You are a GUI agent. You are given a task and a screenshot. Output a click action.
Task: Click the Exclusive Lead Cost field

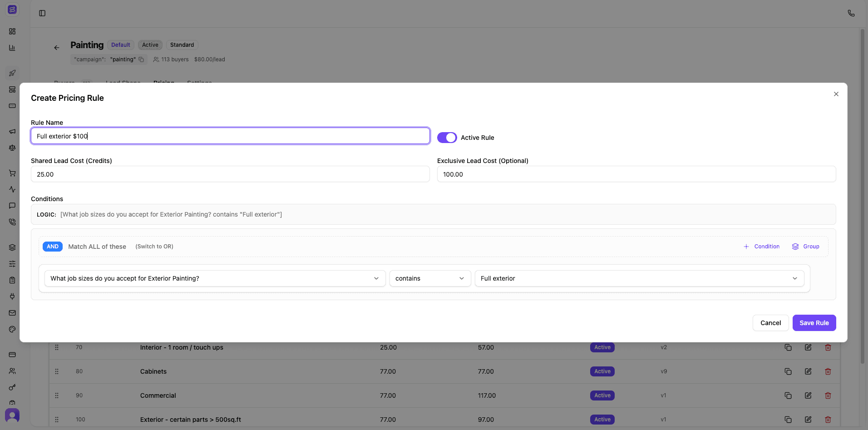coord(636,174)
